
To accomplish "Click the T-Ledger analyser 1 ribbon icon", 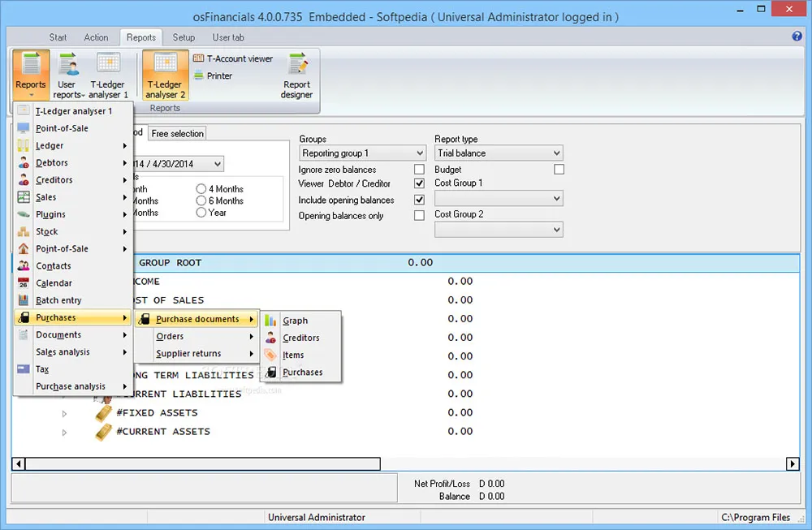I will click(109, 75).
